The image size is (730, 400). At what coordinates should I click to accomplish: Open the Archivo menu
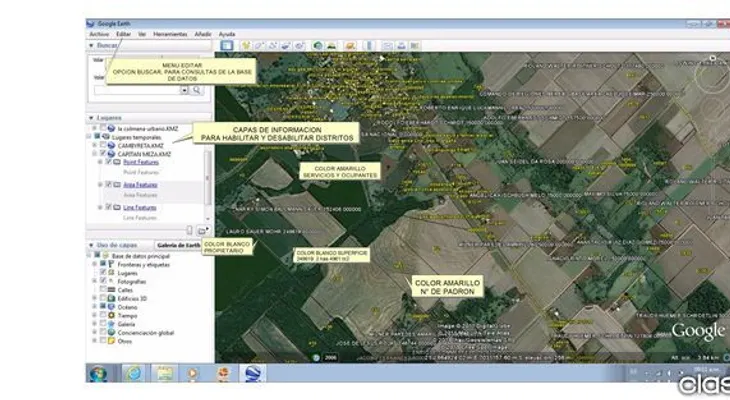pyautogui.click(x=99, y=34)
